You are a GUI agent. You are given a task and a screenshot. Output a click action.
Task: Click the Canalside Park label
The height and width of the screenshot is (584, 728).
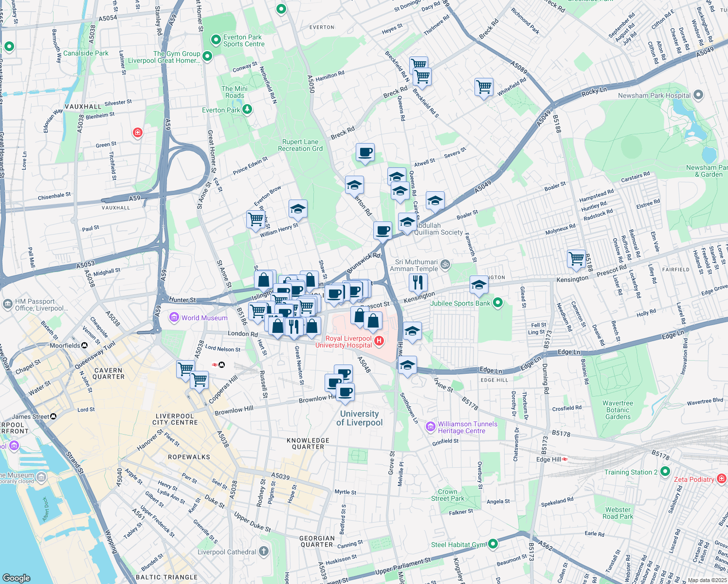[x=86, y=53]
